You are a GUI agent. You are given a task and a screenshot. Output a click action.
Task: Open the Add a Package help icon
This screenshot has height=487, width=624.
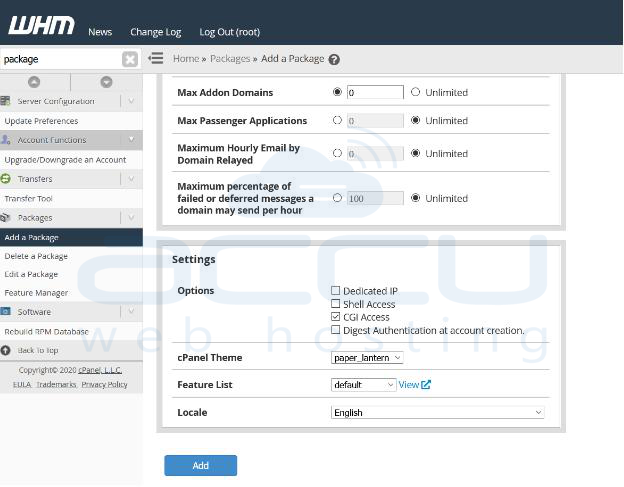coord(334,60)
